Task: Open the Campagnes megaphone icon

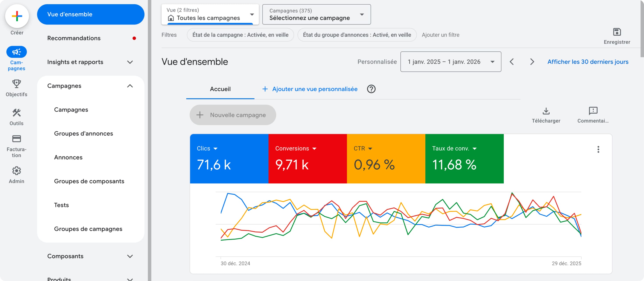Action: click(x=16, y=52)
